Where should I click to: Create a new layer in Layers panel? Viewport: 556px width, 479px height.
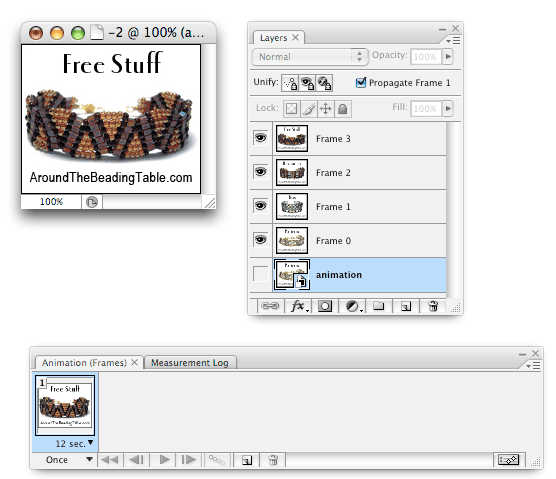click(406, 306)
